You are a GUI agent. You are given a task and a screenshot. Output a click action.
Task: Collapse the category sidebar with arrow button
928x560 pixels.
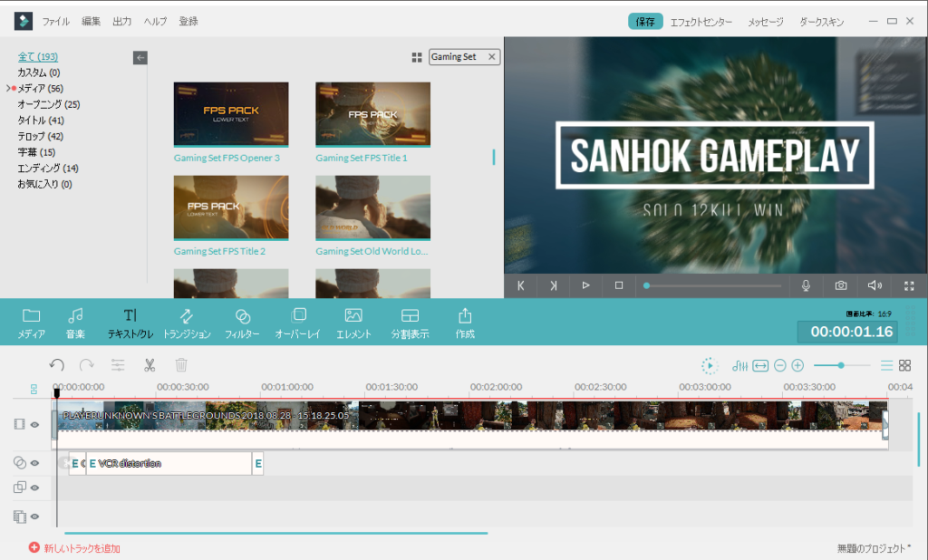click(x=140, y=57)
